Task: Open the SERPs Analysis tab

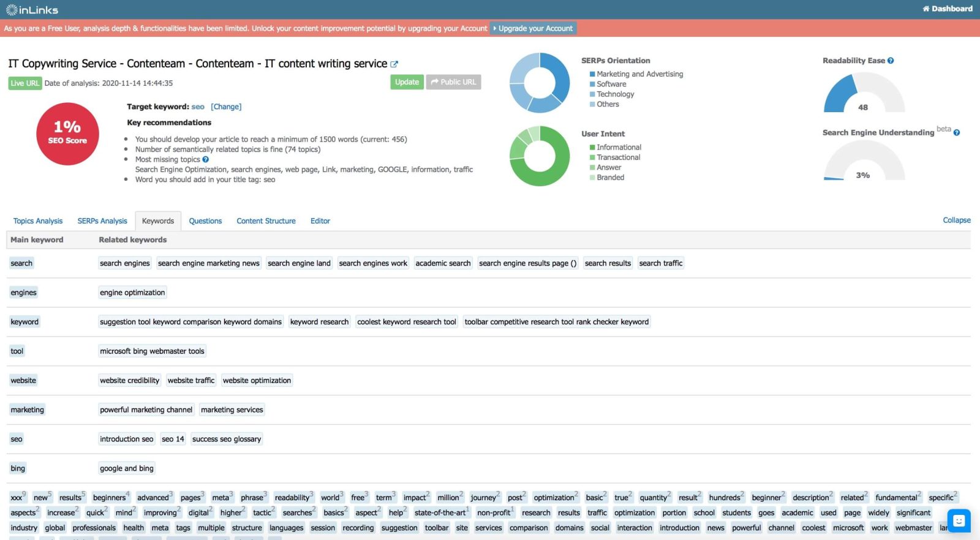Action: (102, 221)
